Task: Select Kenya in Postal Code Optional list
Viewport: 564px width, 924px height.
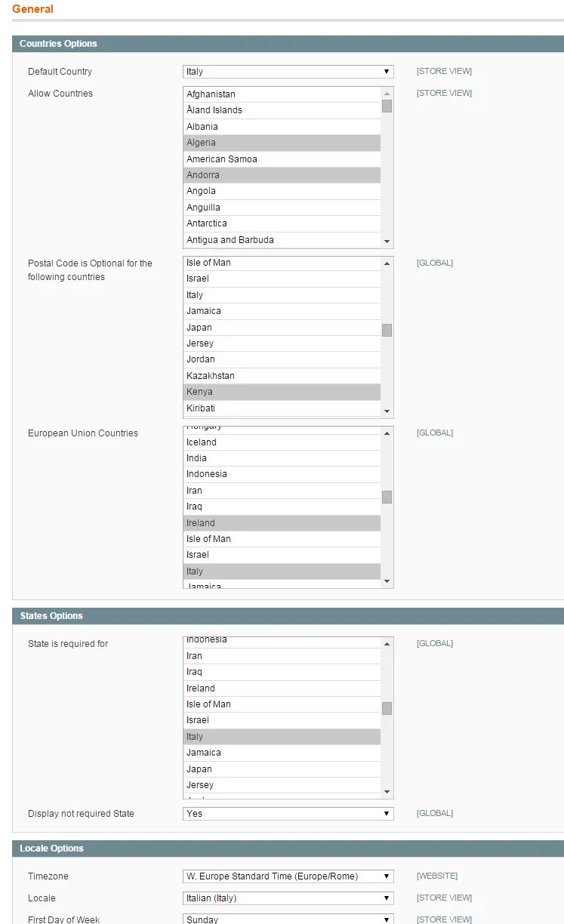Action: click(282, 392)
